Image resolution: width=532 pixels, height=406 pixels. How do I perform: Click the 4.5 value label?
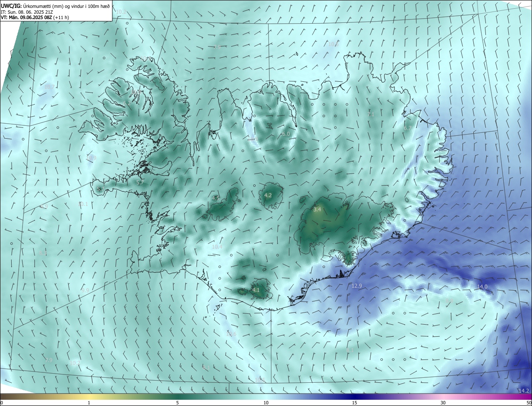[x=215, y=198]
